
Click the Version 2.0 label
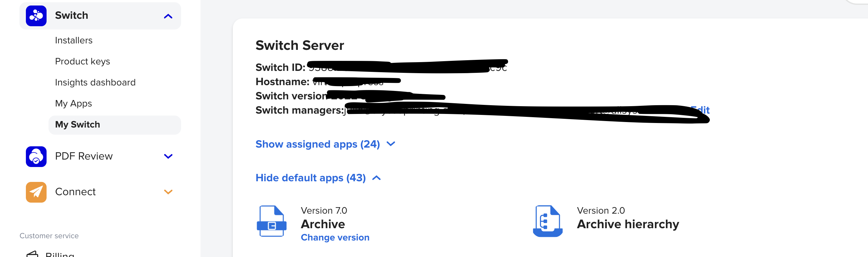click(x=601, y=210)
